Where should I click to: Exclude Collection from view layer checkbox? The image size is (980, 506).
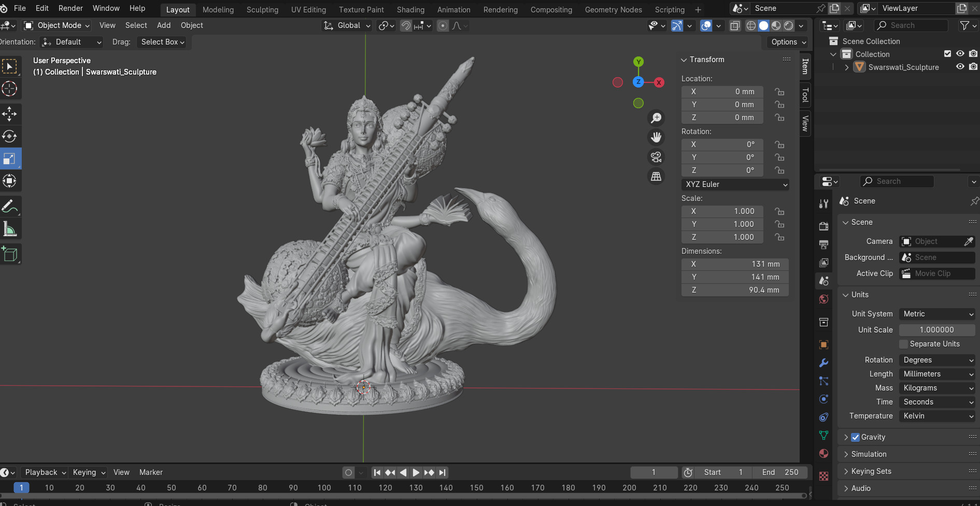(947, 54)
